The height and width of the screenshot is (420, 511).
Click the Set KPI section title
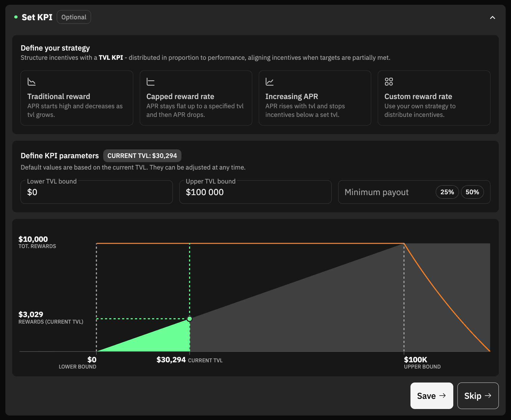37,17
